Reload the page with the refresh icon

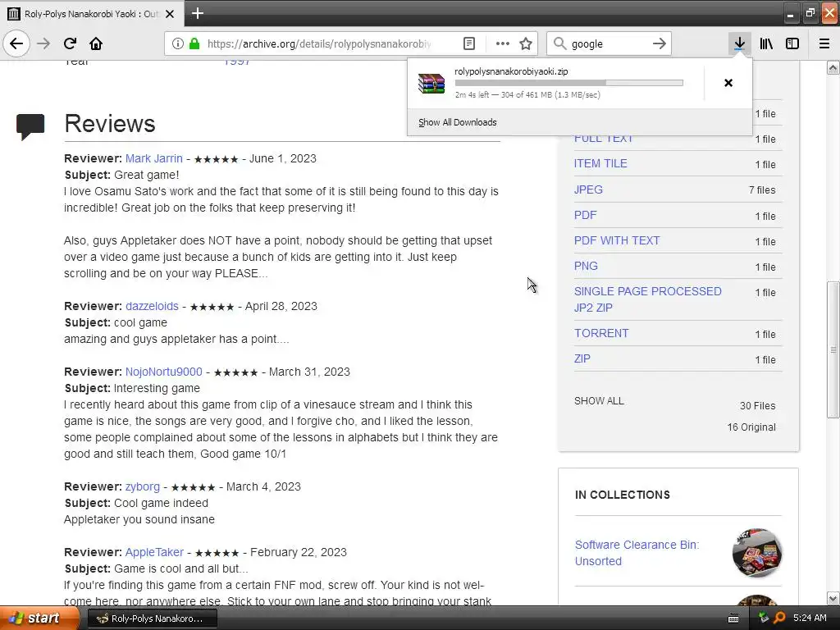coord(70,43)
